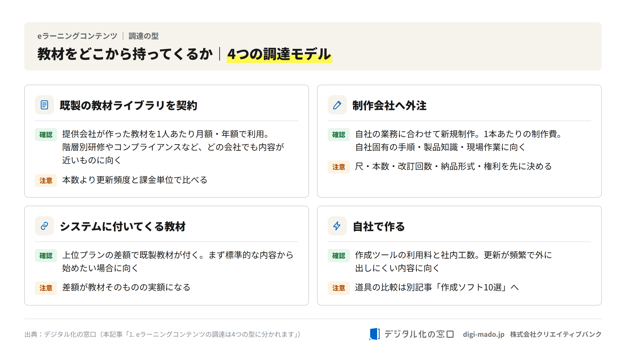Click the green 確認 badge in the 自社で作る card

338,256
